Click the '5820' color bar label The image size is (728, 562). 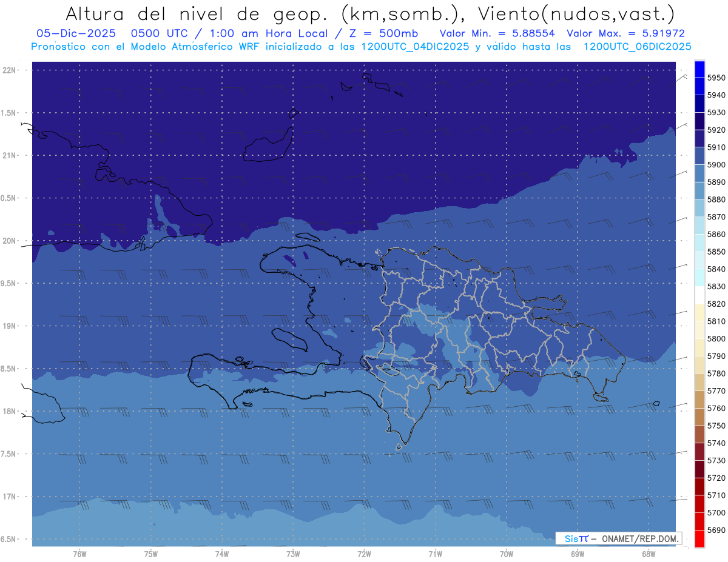pos(716,304)
